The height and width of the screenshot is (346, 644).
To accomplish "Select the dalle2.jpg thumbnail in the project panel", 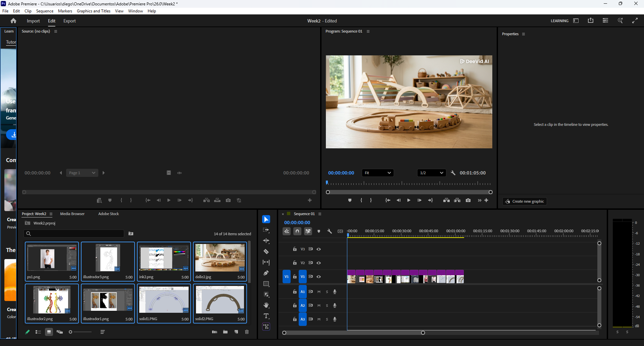I will [219, 258].
